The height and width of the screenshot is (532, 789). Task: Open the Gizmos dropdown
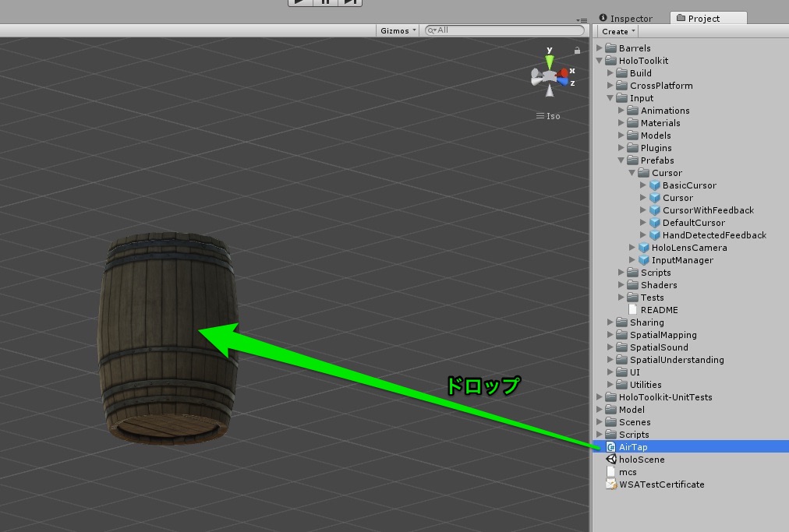398,30
